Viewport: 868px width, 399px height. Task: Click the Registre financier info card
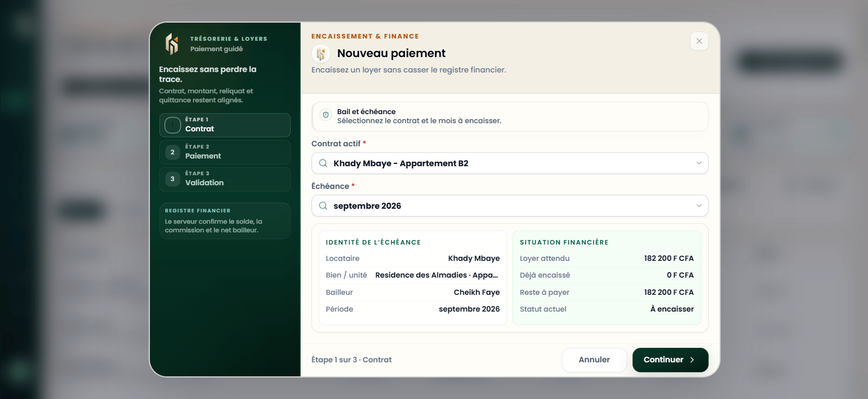pyautogui.click(x=225, y=221)
